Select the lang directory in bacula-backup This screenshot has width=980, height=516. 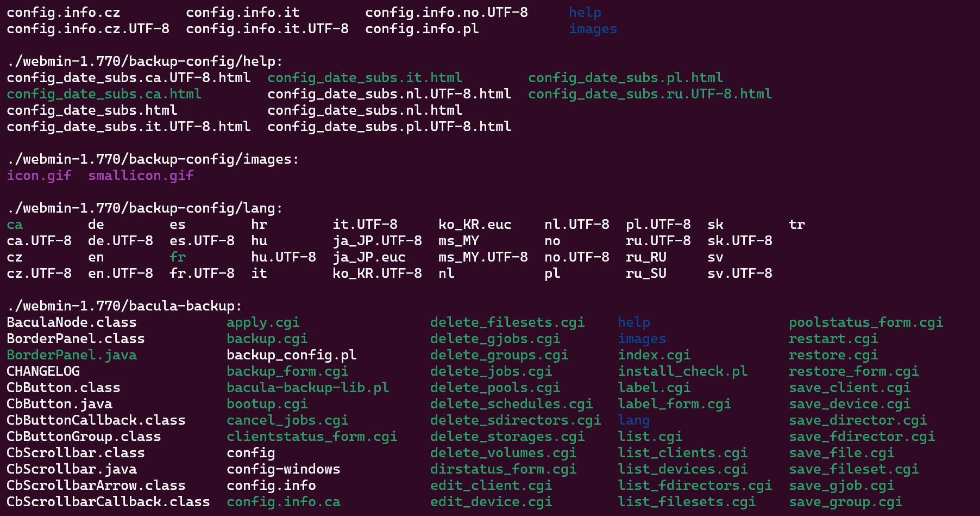pos(634,420)
